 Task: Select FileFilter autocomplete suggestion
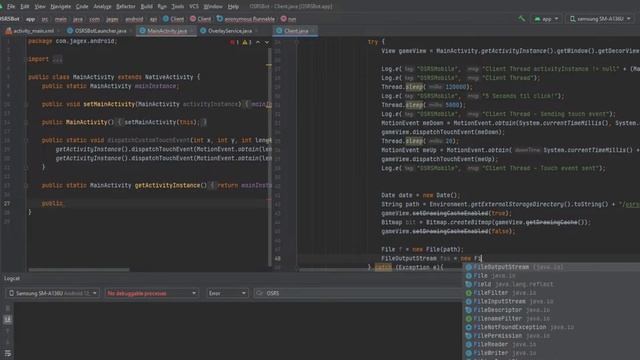point(552,293)
